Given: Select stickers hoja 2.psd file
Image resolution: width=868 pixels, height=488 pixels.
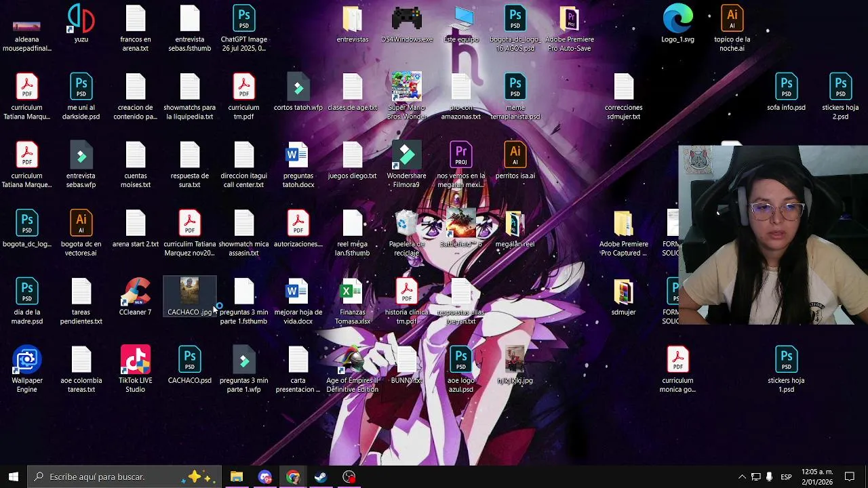Looking at the screenshot, I should [840, 96].
